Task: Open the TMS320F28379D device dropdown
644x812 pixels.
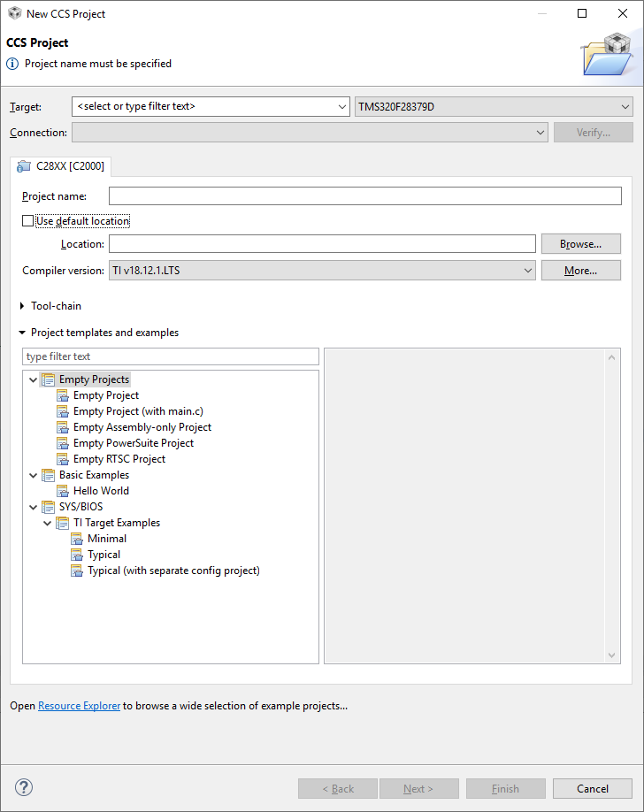Action: tap(625, 107)
